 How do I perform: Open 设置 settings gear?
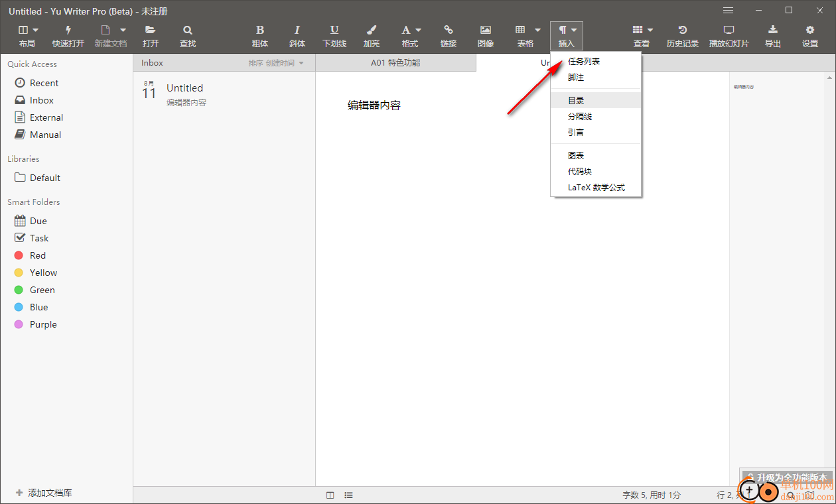pos(810,36)
